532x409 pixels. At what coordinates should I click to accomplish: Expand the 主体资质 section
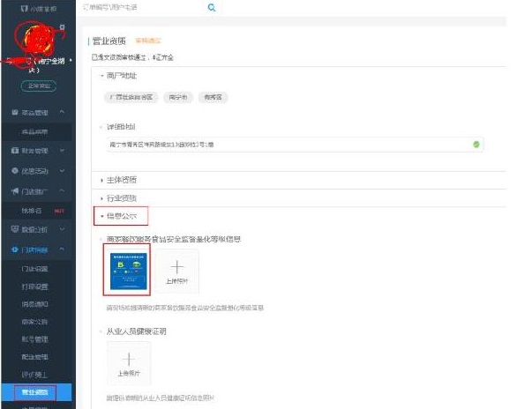[121, 180]
